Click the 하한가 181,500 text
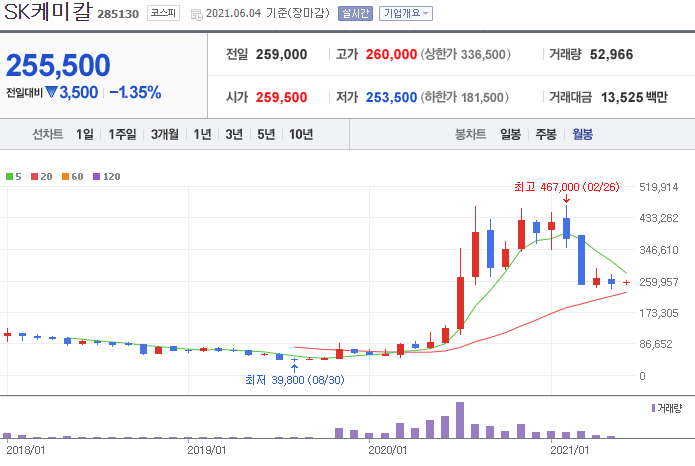The width and height of the screenshot is (695, 466). (465, 97)
